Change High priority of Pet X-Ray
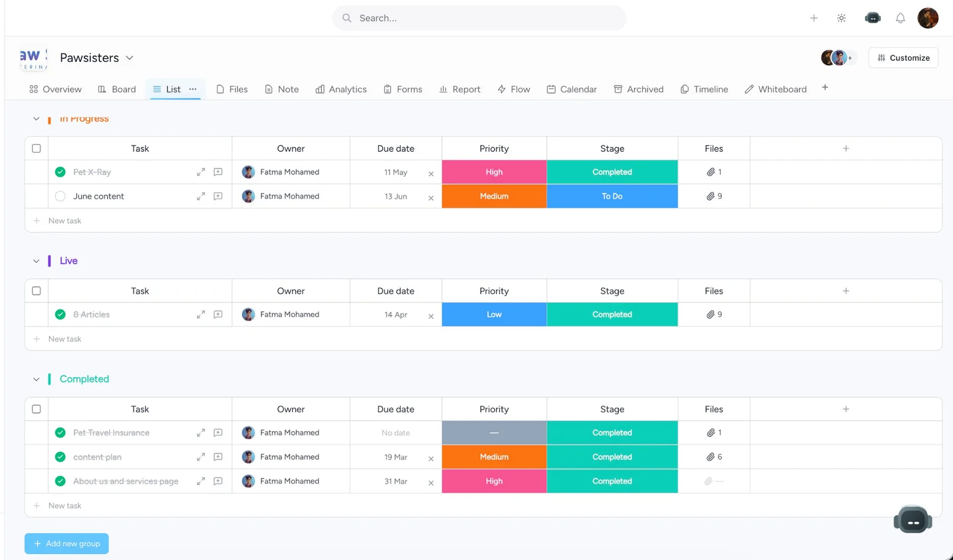Viewport: 953px width, 560px height. [494, 172]
